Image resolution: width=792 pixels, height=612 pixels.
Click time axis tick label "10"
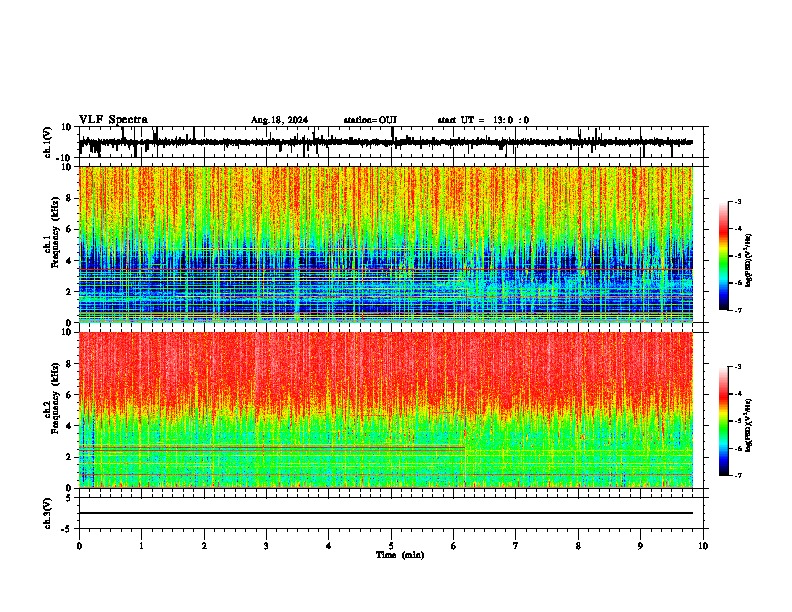tap(703, 546)
